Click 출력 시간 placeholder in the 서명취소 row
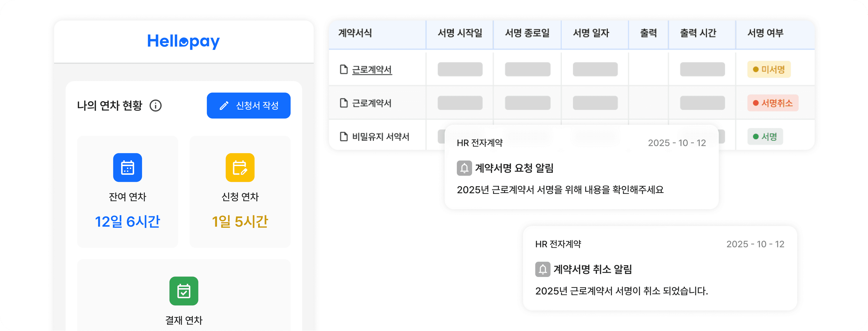The image size is (868, 331). (702, 103)
